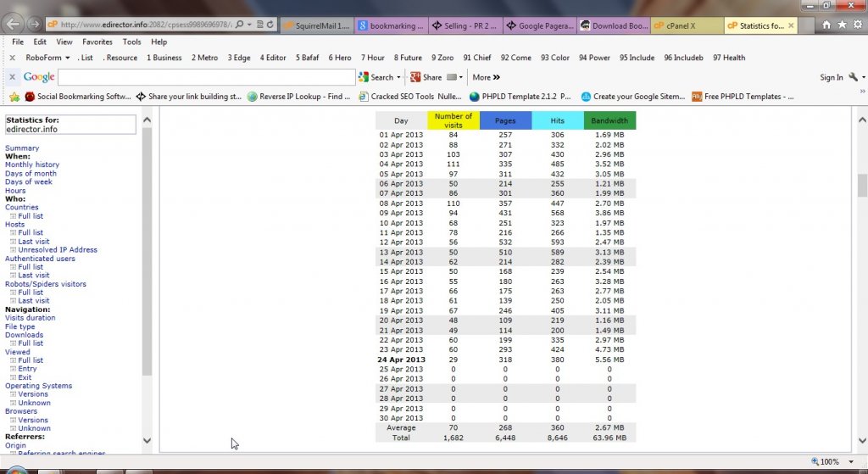Screen dimensions: 868x474
Task: Switch to the SquirrelMail tab
Action: click(317, 25)
